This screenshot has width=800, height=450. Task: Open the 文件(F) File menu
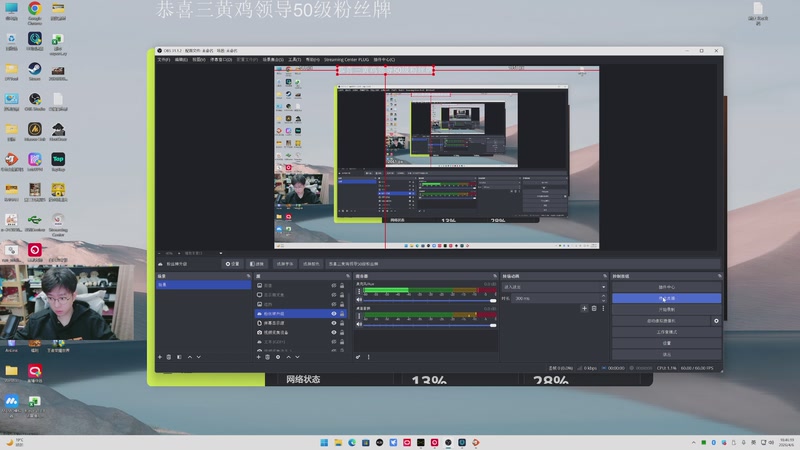tap(164, 60)
